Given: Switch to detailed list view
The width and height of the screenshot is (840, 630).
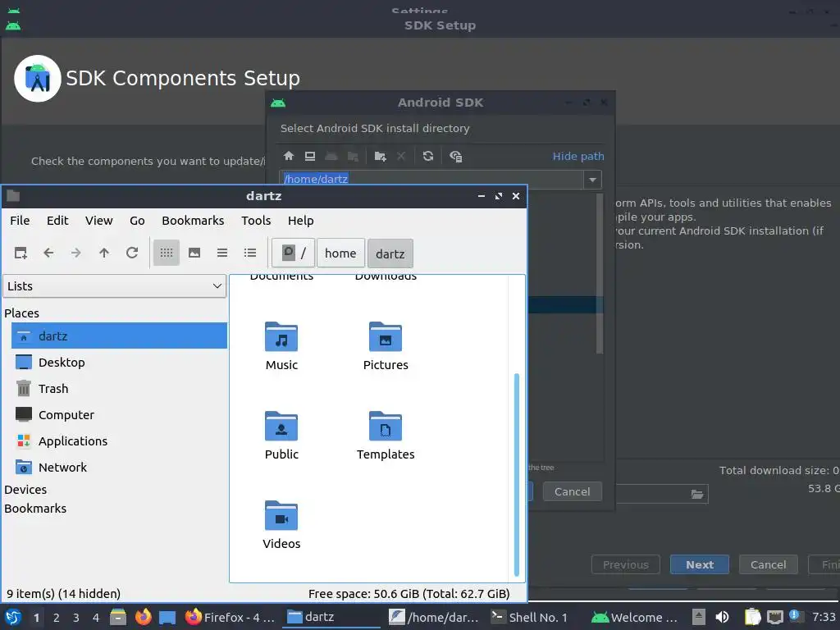Looking at the screenshot, I should 249,253.
